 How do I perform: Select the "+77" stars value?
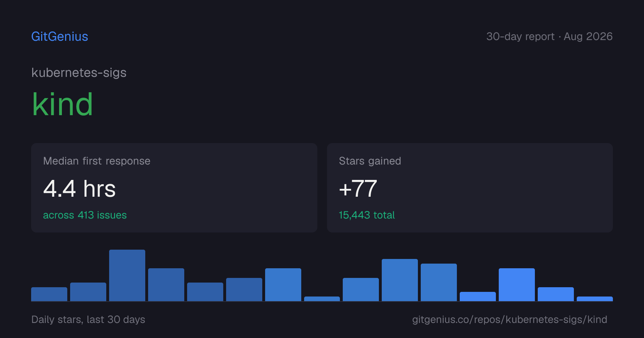[358, 188]
